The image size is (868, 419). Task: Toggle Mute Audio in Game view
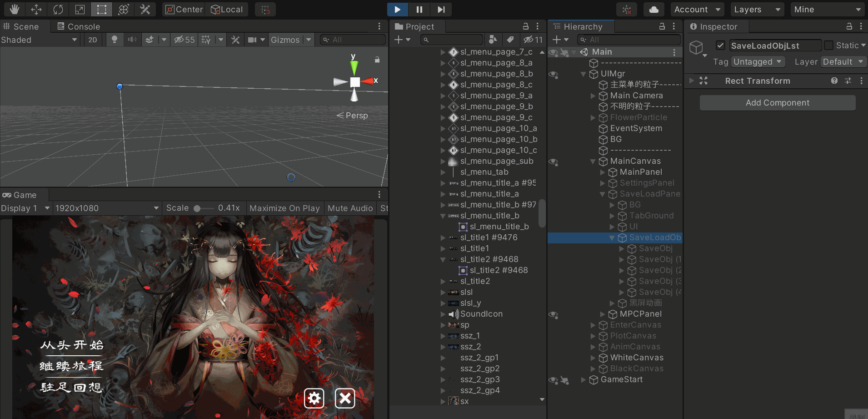coord(350,208)
